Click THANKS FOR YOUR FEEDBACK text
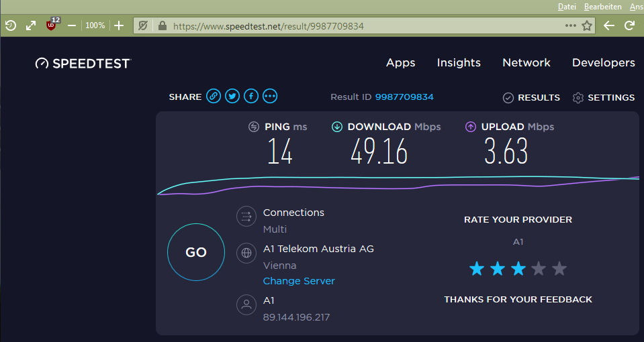 click(x=518, y=299)
